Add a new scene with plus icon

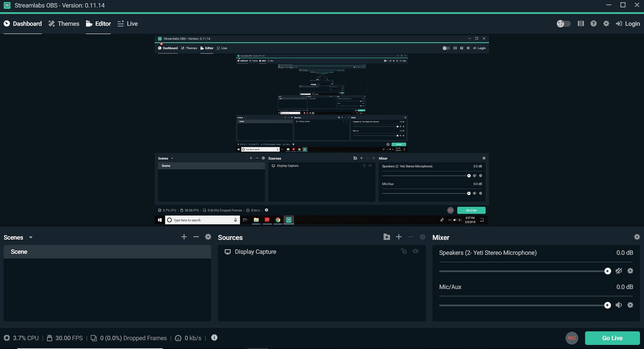(184, 237)
